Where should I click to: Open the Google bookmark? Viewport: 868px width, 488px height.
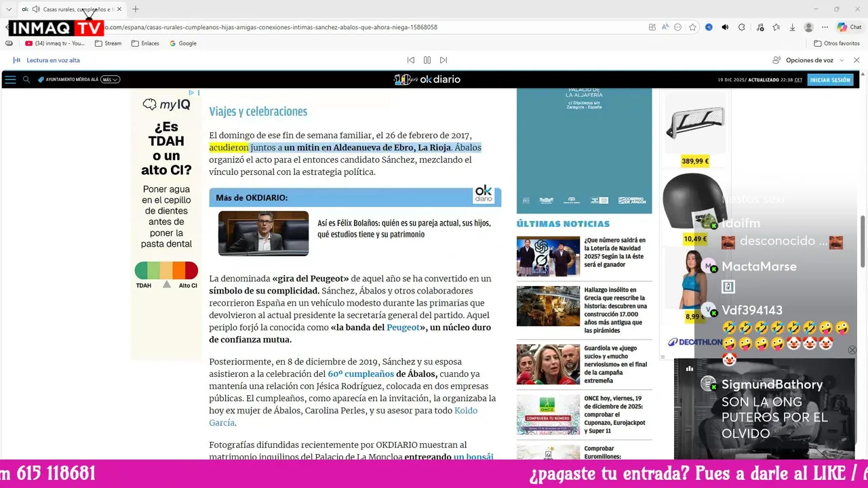pos(183,43)
